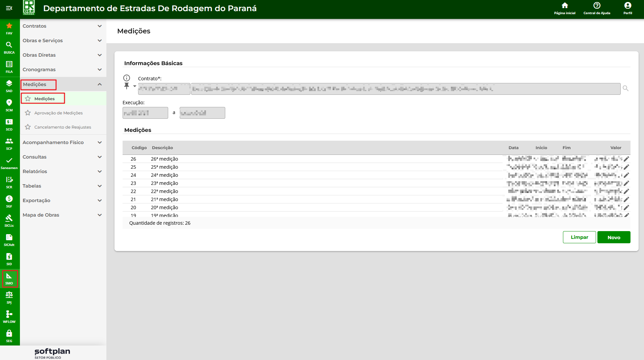Open the SMO module icon in sidebar

(9, 278)
